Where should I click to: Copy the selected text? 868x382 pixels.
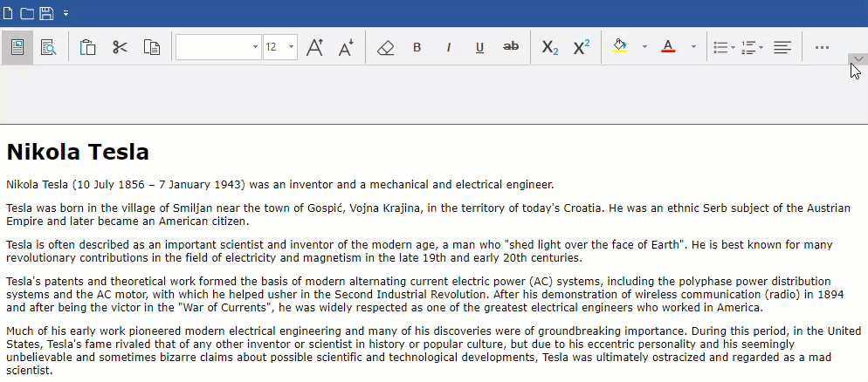pyautogui.click(x=152, y=47)
